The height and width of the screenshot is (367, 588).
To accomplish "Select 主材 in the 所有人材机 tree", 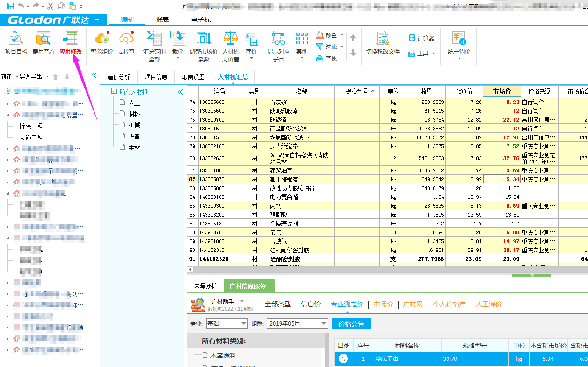I will coord(134,148).
